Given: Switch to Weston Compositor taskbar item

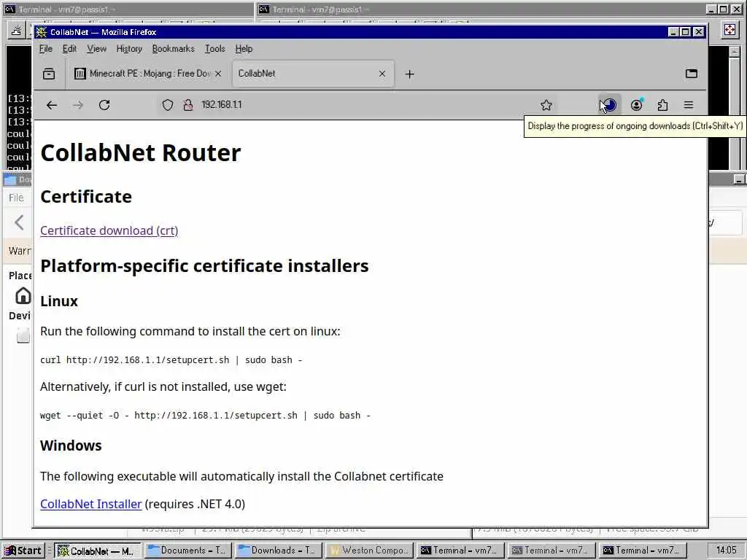Looking at the screenshot, I should click(x=368, y=551).
